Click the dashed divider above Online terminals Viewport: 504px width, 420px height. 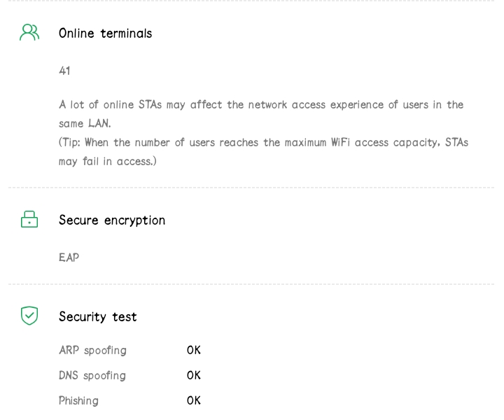(x=252, y=1)
